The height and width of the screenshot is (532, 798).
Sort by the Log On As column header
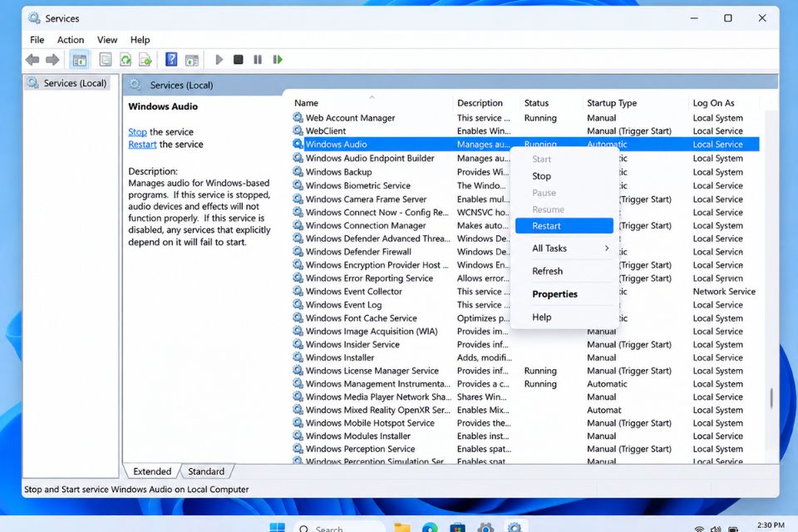723,103
